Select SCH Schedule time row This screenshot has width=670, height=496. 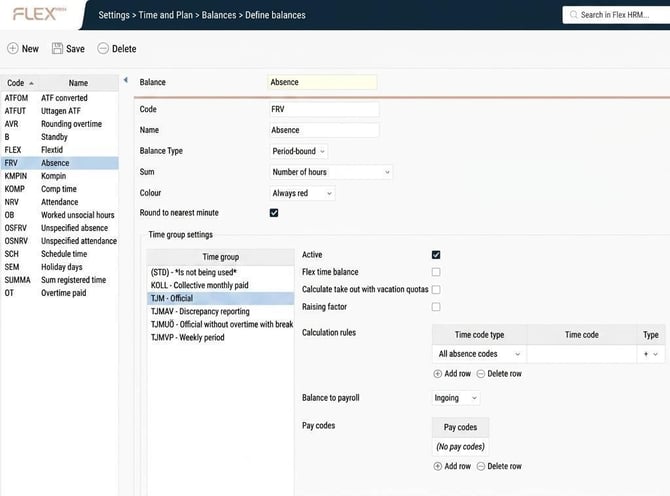[60, 254]
